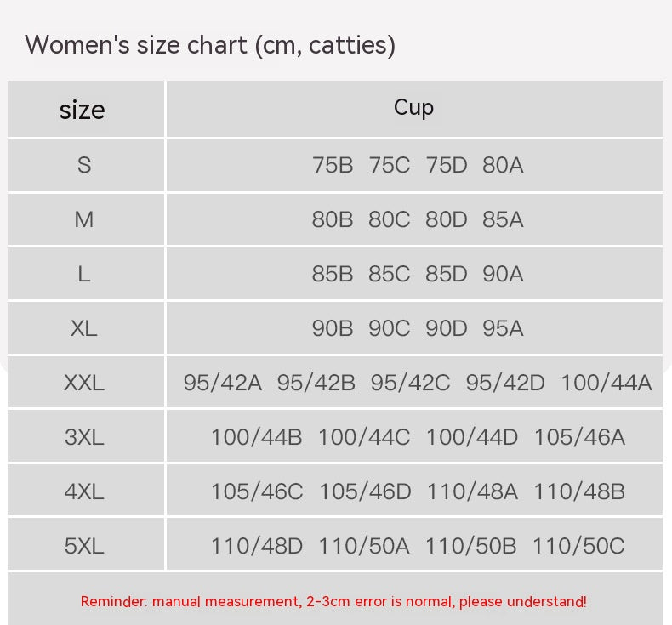
Task: Click the 85D cup value
Action: [446, 274]
